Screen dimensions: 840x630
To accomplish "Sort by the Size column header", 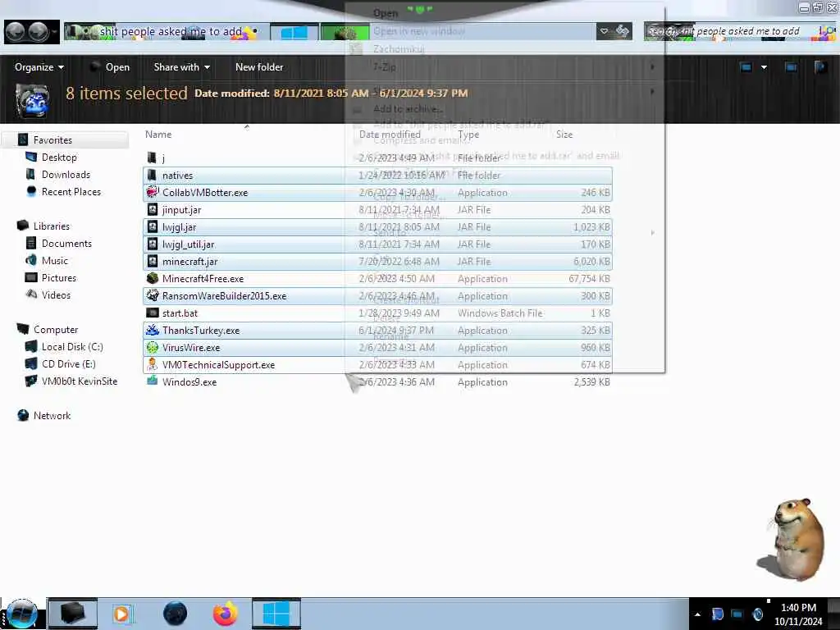I will click(x=564, y=135).
